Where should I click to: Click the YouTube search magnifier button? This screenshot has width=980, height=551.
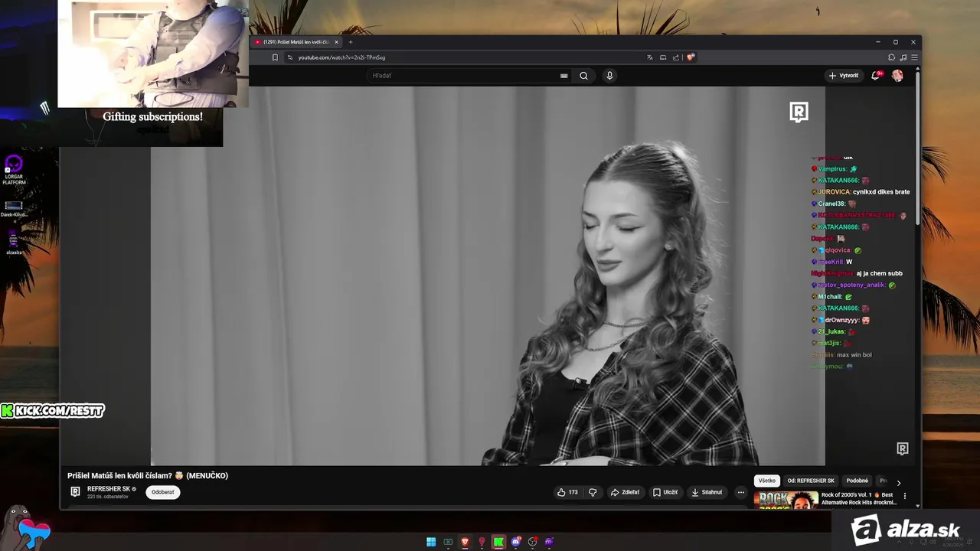click(x=583, y=76)
